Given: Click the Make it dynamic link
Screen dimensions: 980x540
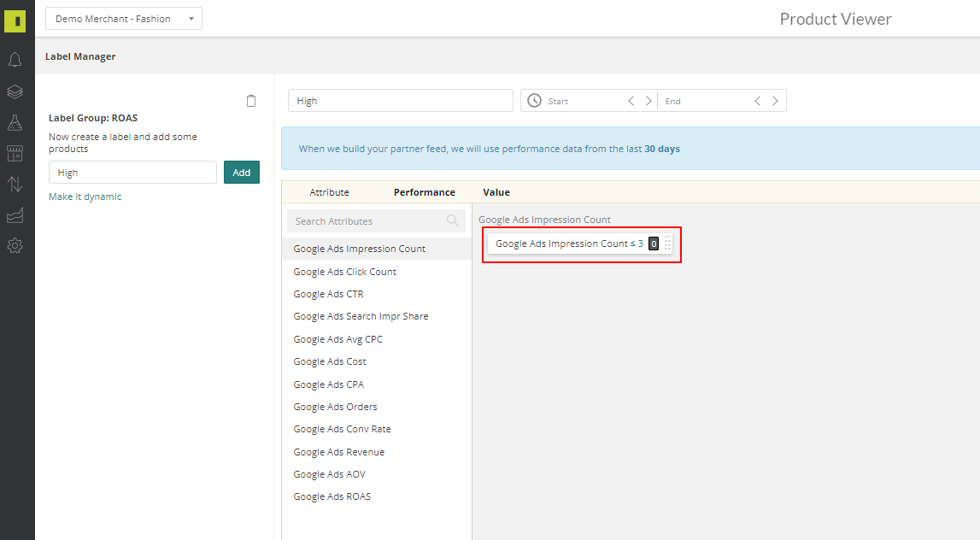Looking at the screenshot, I should click(85, 197).
